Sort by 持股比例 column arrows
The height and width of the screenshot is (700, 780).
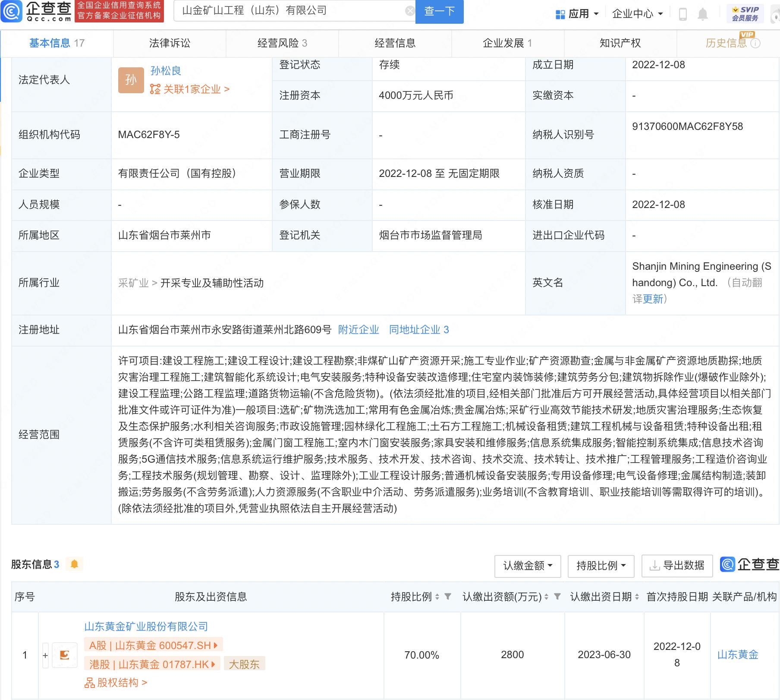[x=437, y=597]
